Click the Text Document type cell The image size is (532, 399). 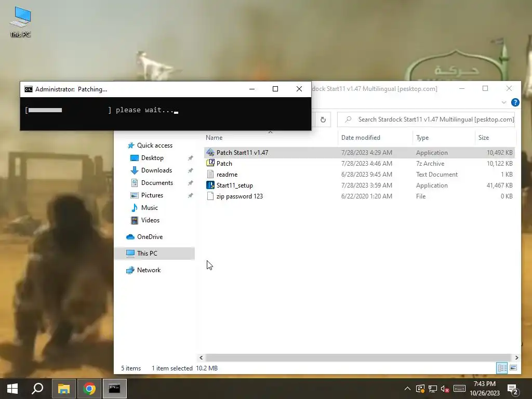point(436,175)
